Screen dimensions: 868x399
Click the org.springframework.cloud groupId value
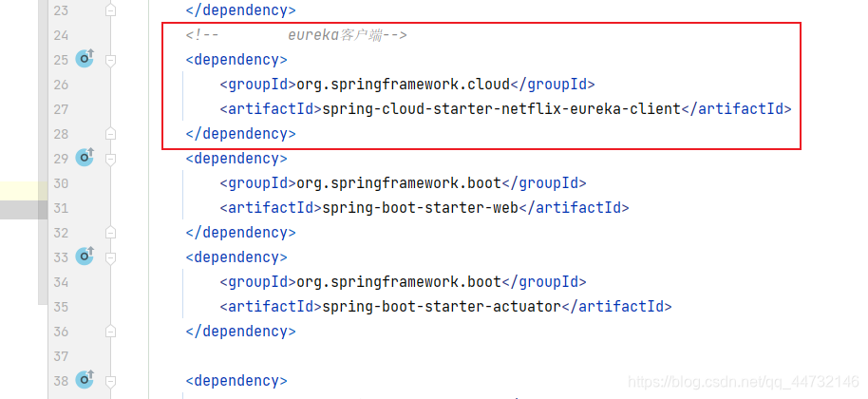(x=403, y=85)
